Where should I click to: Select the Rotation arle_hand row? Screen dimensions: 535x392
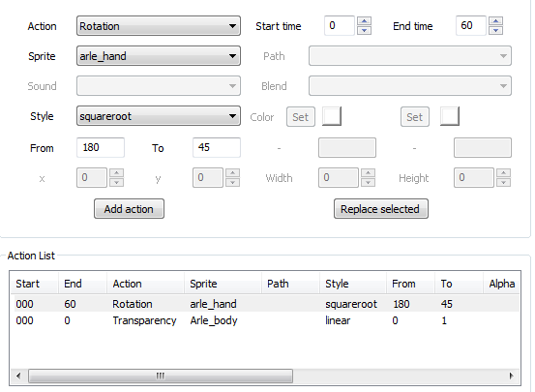tap(265, 304)
